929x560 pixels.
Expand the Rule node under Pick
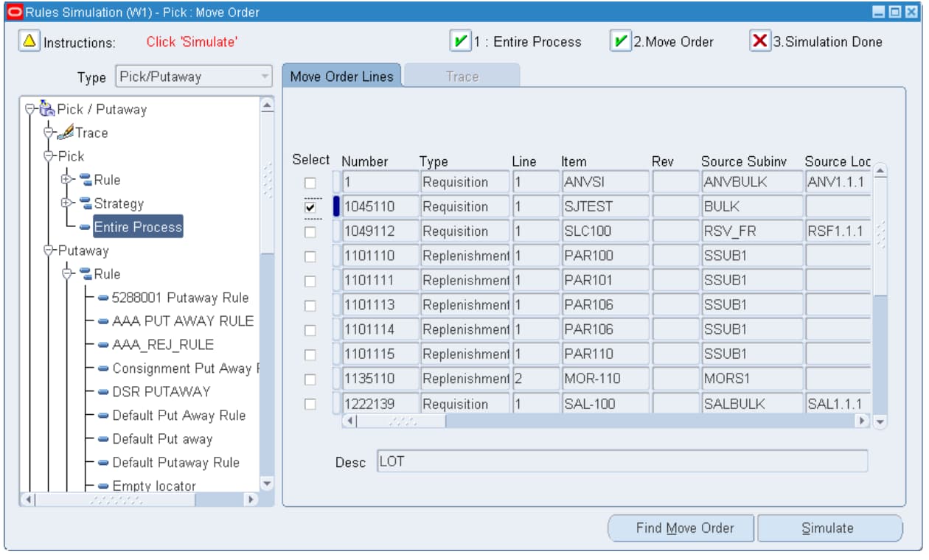[x=67, y=180]
